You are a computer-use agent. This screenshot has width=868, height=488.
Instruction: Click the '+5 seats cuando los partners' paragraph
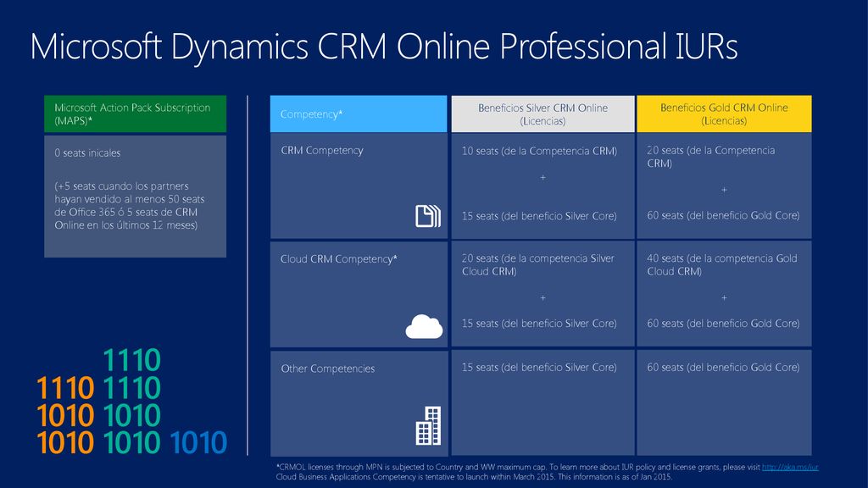coord(130,205)
